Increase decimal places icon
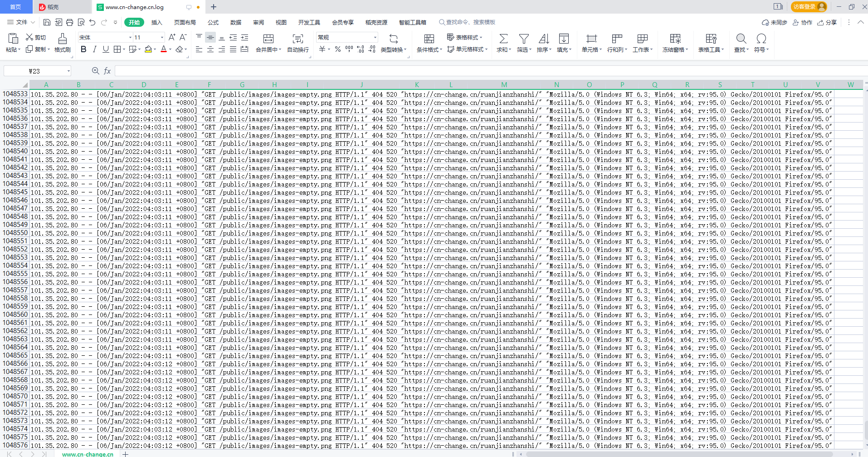Viewport: 868px width, 457px height. pos(361,49)
